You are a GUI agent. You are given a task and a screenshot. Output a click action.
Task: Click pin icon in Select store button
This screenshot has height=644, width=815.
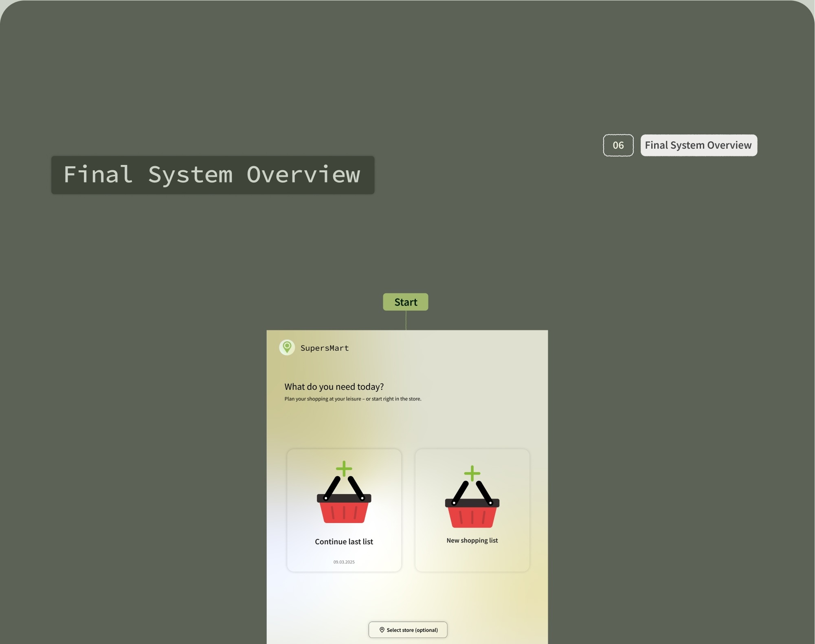[x=382, y=630]
